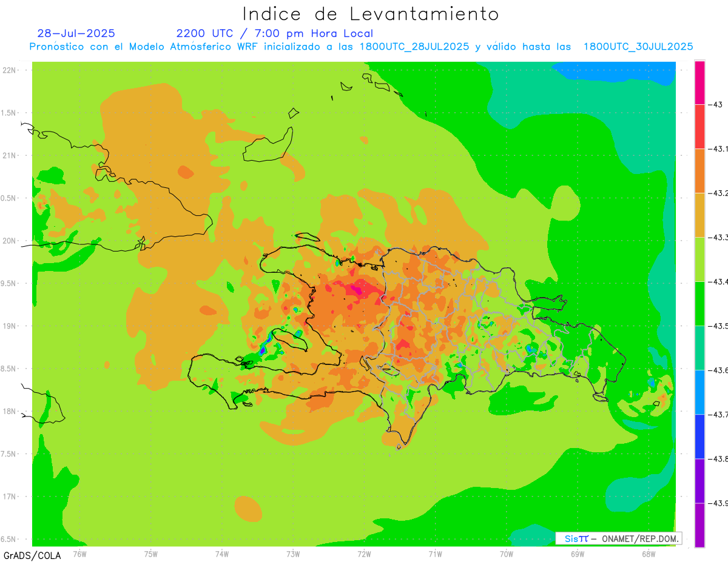This screenshot has height=562, width=728.
Task: Click the colorbar value "-43.1"
Action: click(x=719, y=149)
